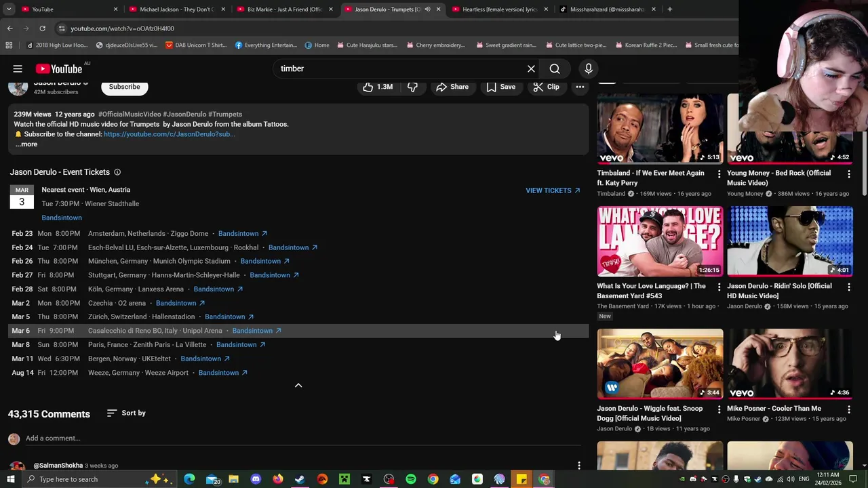868x488 pixels.
Task: Open What's Your Love Language thumbnail
Action: point(660,241)
